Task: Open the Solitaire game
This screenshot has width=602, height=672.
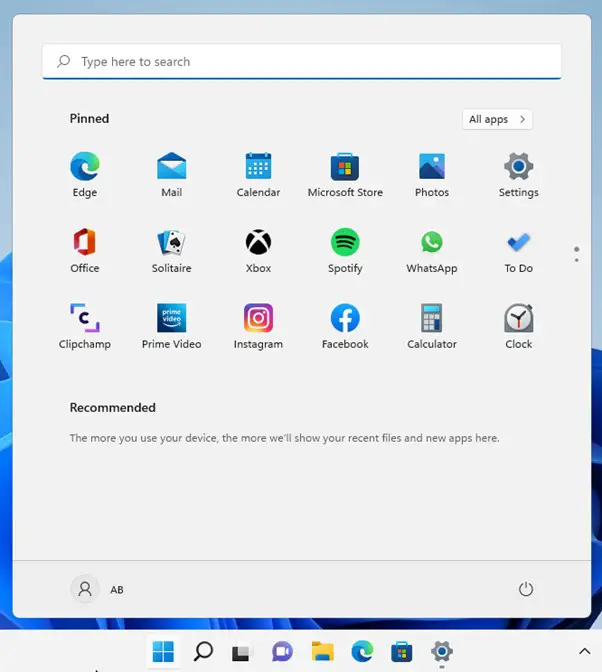Action: click(x=171, y=250)
